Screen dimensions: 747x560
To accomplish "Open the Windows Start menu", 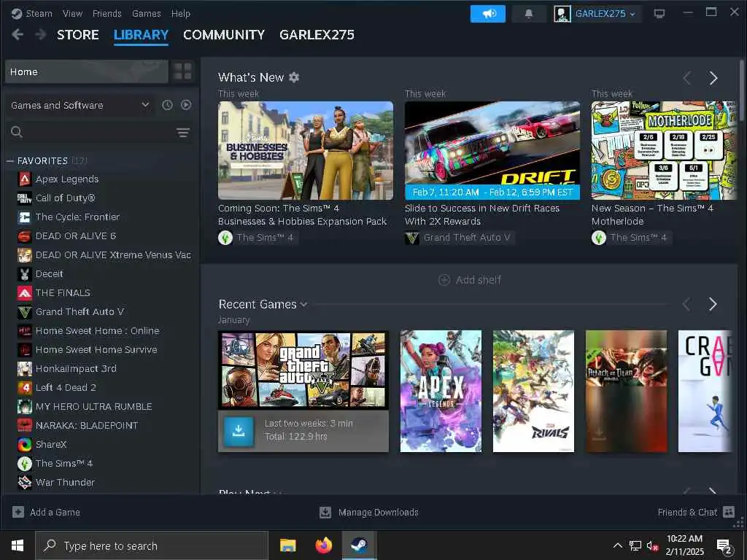I will [x=18, y=545].
